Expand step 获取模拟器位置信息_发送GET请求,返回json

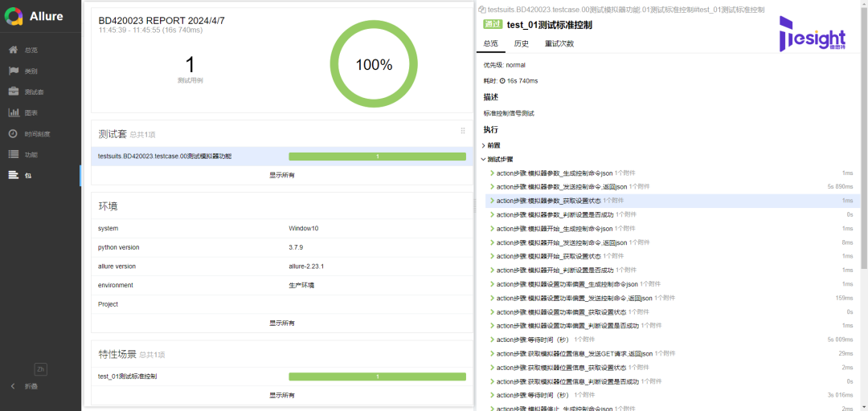(x=671, y=353)
